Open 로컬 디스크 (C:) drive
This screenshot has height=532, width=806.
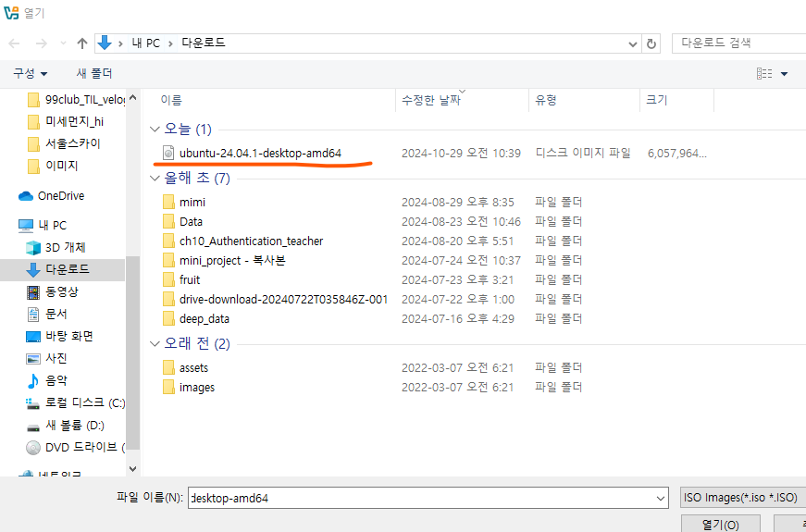76,403
